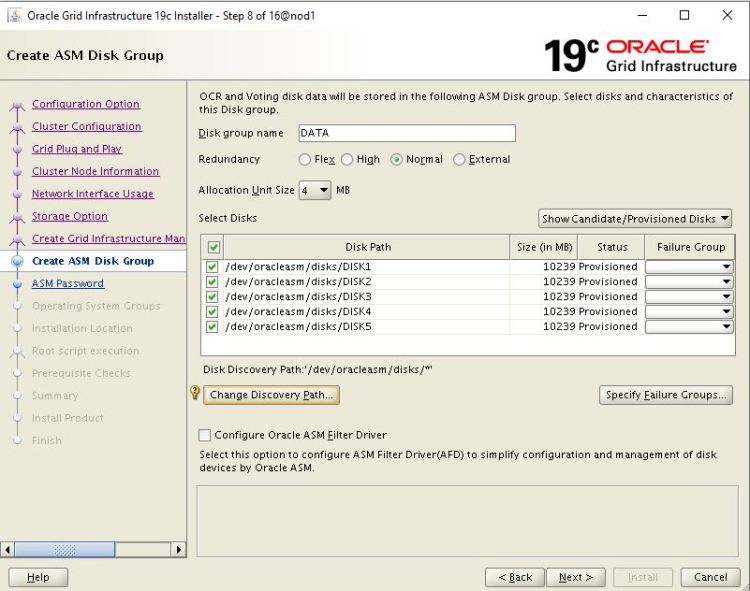Select the Flex redundancy option

pyautogui.click(x=305, y=160)
